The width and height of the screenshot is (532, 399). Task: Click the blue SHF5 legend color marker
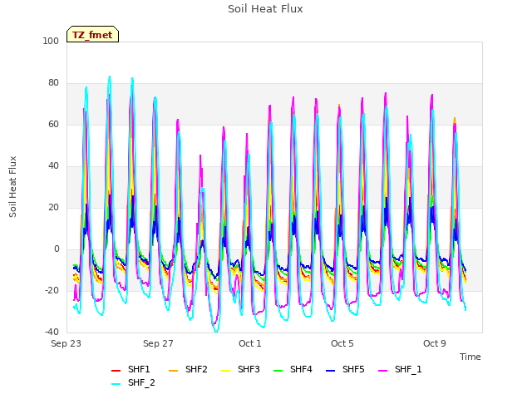tap(331, 371)
